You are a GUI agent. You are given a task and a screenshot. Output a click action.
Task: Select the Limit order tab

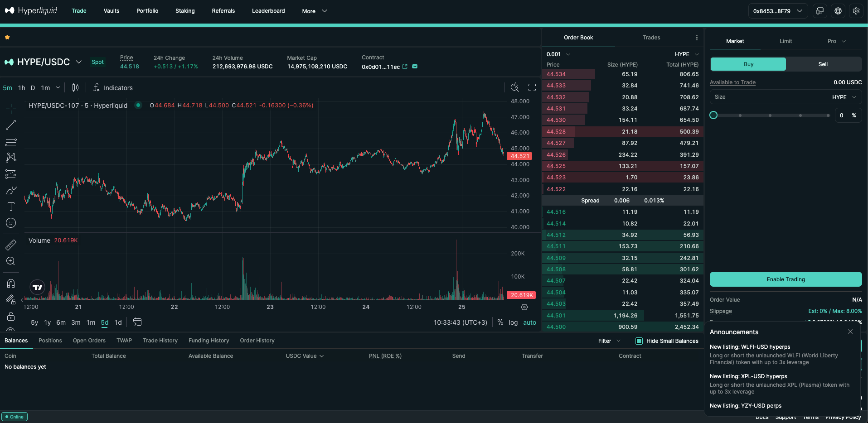786,41
